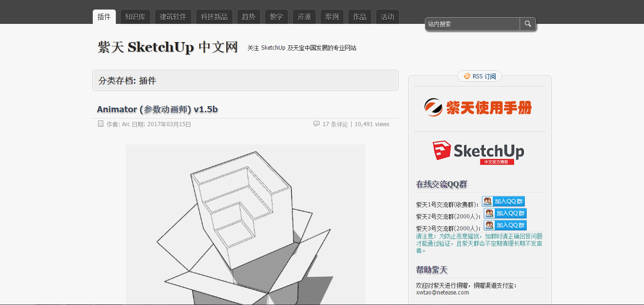Open the Animator (参数动画师) v1.5b article title
Image resolution: width=644 pixels, height=305 pixels.
pos(157,109)
